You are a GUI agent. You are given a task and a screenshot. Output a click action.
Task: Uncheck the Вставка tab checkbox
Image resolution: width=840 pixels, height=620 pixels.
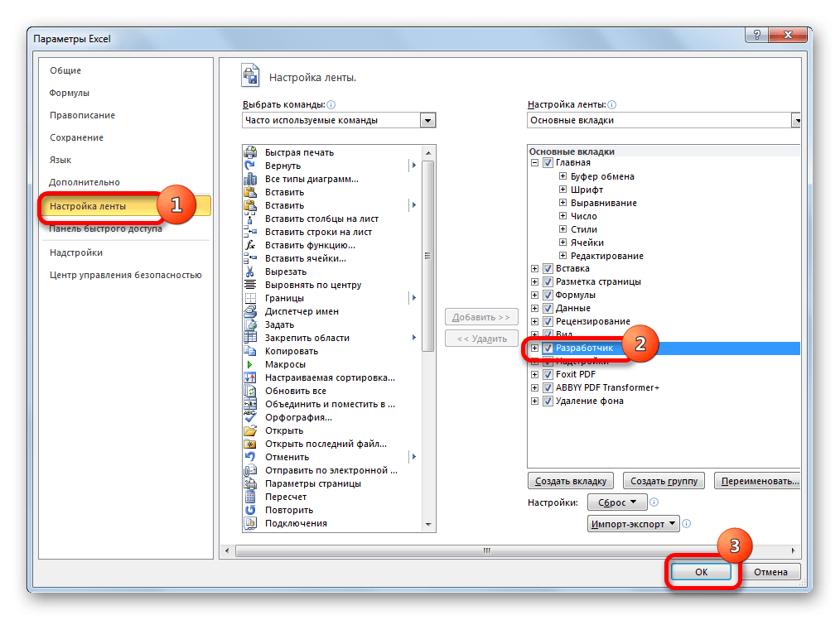click(548, 268)
